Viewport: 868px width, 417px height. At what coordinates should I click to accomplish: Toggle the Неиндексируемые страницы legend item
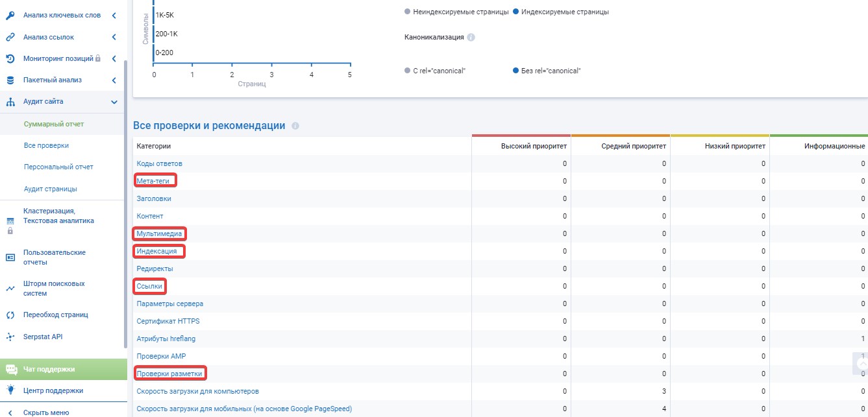(x=456, y=12)
